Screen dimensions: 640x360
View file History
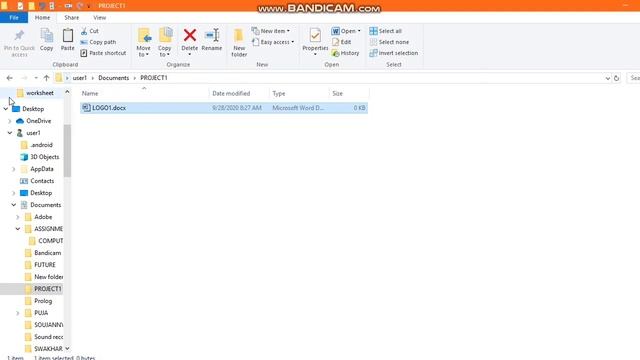345,53
